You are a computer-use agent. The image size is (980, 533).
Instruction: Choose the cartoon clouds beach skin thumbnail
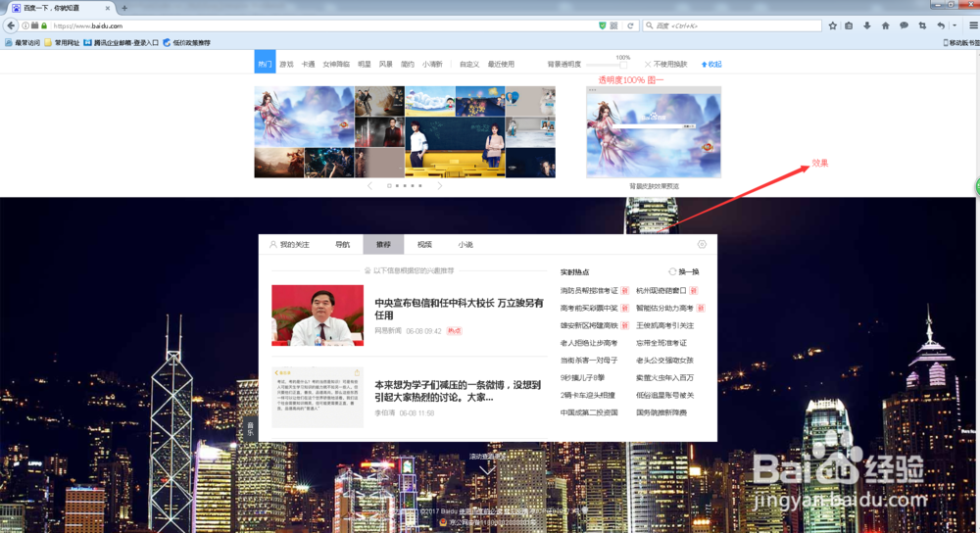coord(430,101)
